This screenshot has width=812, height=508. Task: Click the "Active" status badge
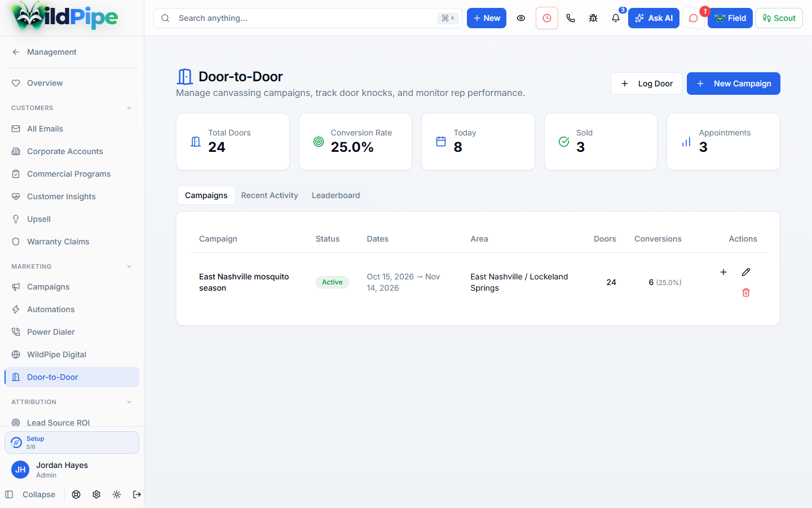pos(332,282)
